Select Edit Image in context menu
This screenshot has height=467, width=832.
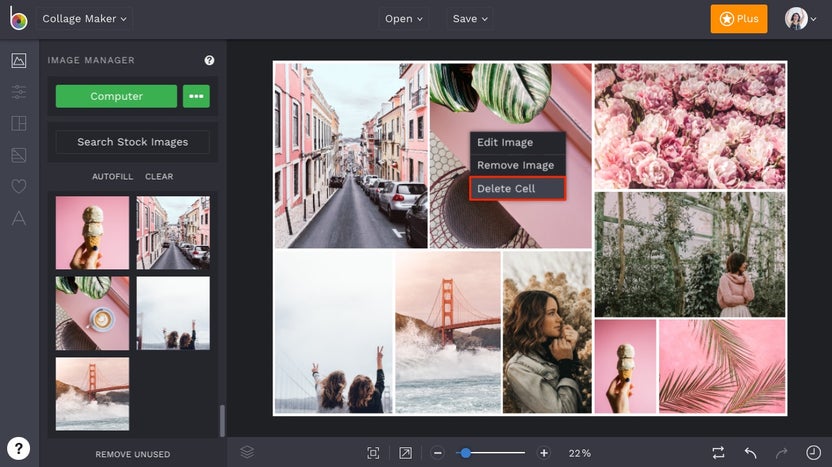coord(505,143)
